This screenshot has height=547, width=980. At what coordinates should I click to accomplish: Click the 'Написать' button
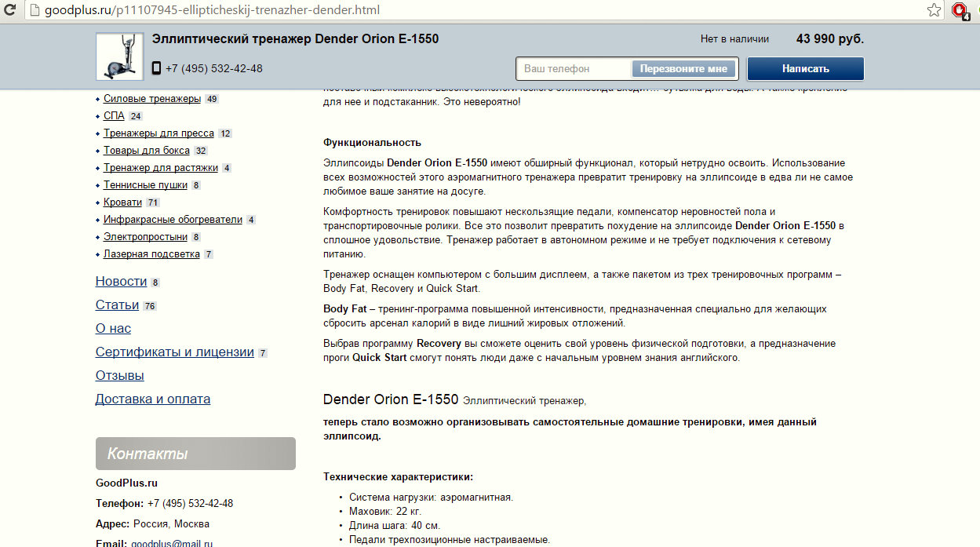click(805, 69)
